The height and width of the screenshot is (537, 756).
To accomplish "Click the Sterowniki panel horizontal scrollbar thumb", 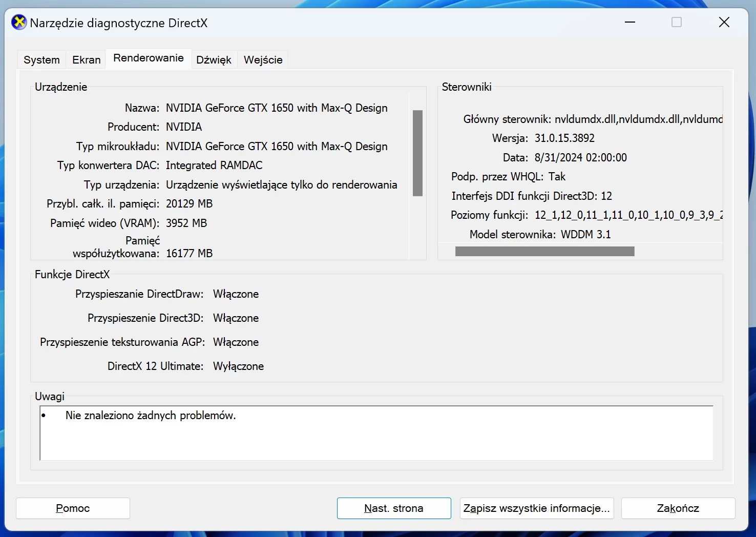I will pos(544,251).
